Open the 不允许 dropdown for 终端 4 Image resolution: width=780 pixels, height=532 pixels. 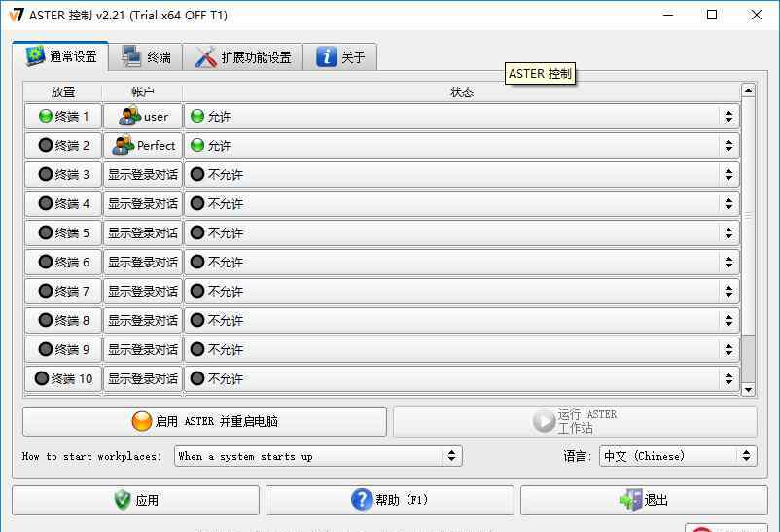click(x=462, y=203)
